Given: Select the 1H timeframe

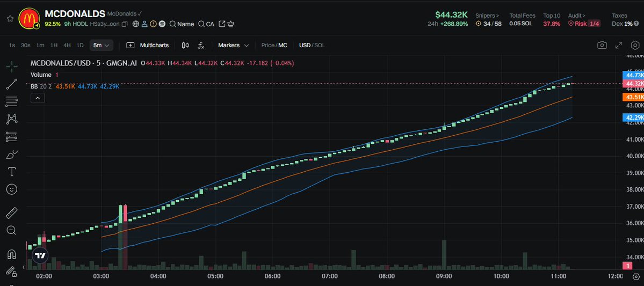Looking at the screenshot, I should [x=54, y=46].
